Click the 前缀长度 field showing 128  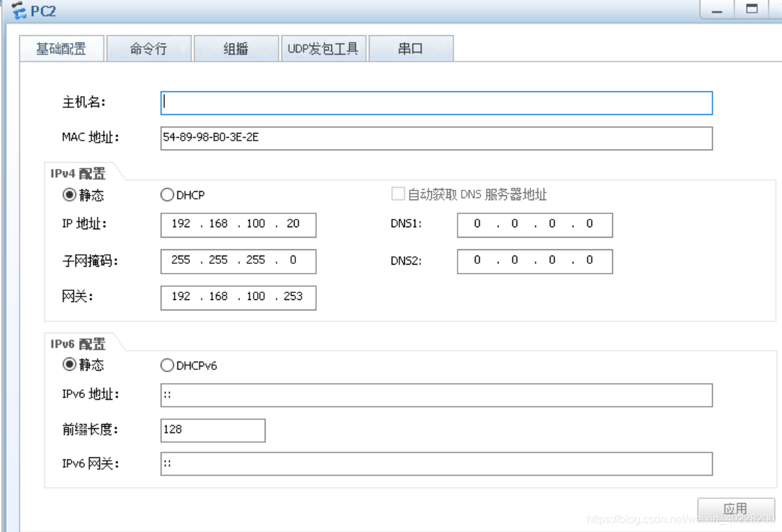click(213, 430)
